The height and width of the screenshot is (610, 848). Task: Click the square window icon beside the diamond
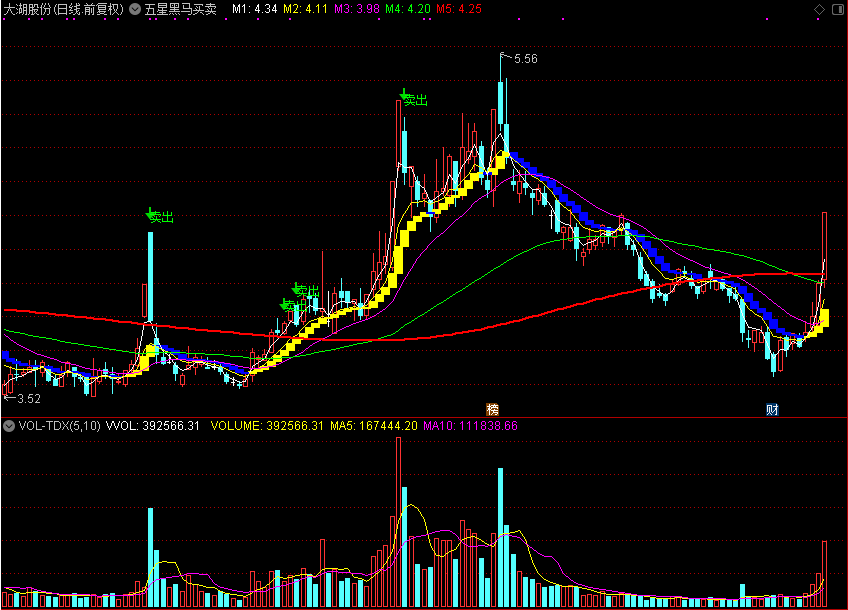(x=837, y=9)
